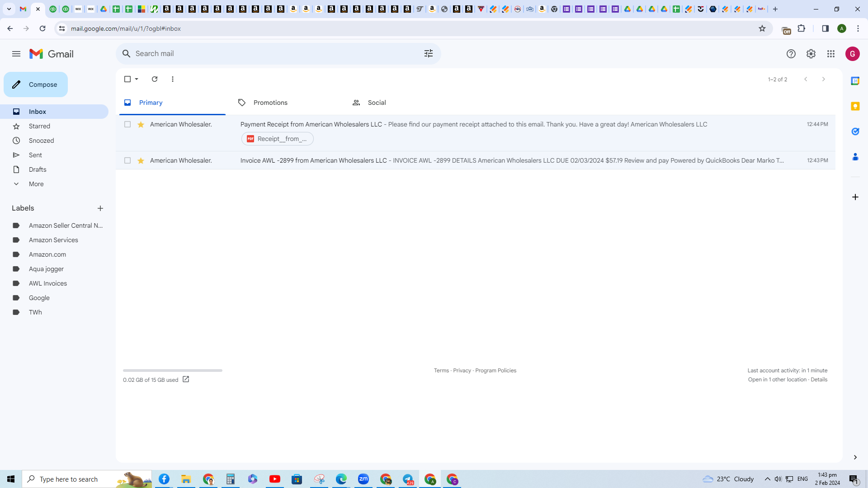868x488 pixels.
Task: Open the Settings gear icon
Action: (811, 54)
